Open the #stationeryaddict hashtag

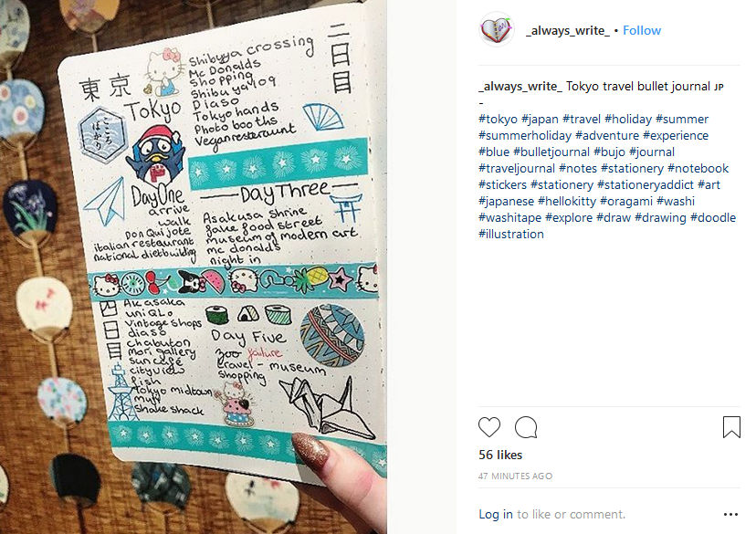[646, 184]
